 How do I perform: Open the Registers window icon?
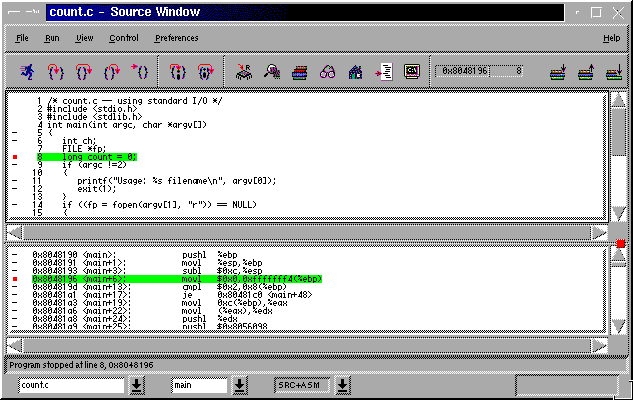[x=243, y=71]
